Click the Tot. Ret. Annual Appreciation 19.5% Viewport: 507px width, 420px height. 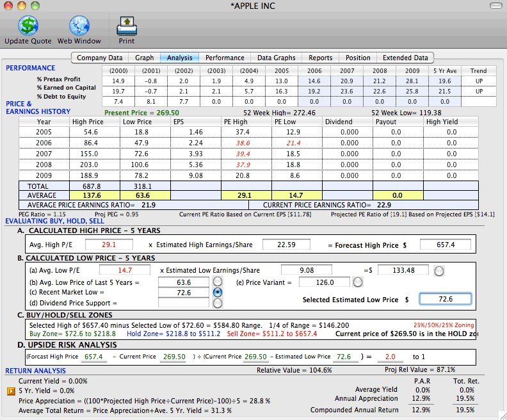point(465,399)
